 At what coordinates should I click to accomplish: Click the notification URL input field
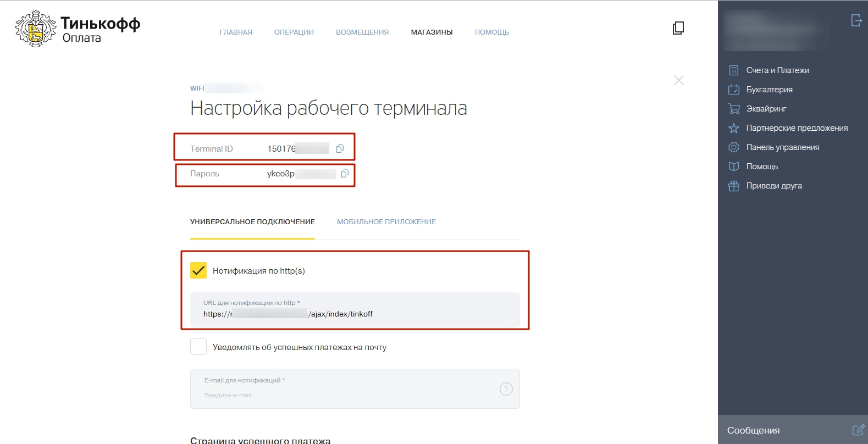coord(355,314)
